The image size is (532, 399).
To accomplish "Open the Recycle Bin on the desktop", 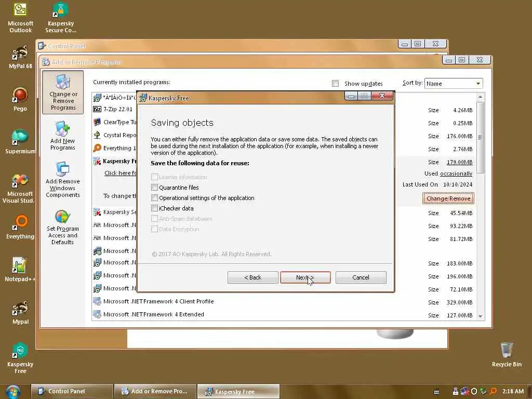I will click(x=507, y=355).
